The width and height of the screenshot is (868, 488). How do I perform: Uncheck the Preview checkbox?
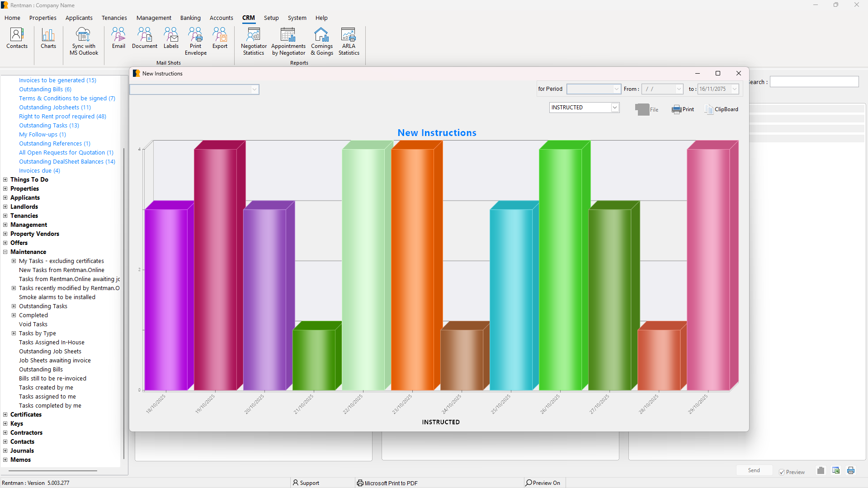point(782,472)
